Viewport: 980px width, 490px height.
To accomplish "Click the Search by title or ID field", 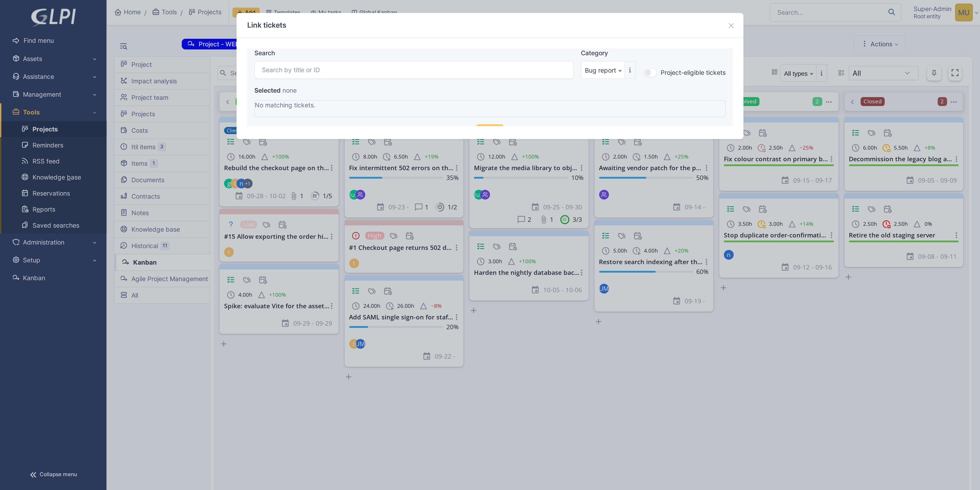I will [x=414, y=70].
